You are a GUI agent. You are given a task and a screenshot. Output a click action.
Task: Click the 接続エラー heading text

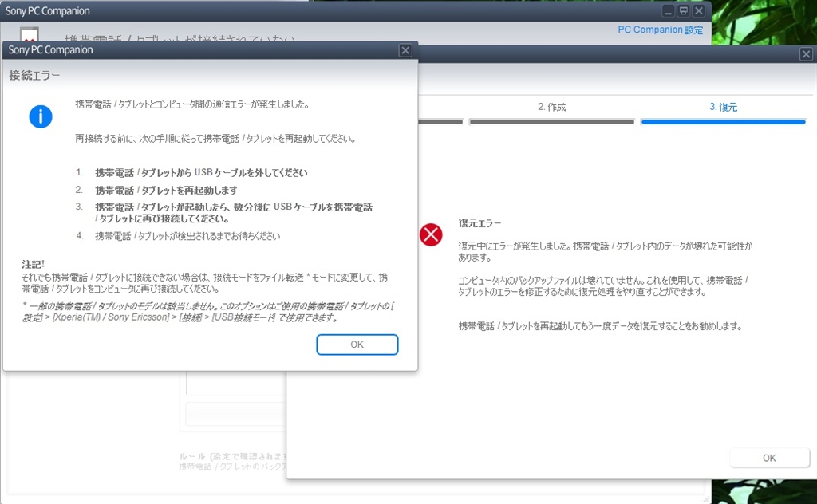tap(34, 76)
